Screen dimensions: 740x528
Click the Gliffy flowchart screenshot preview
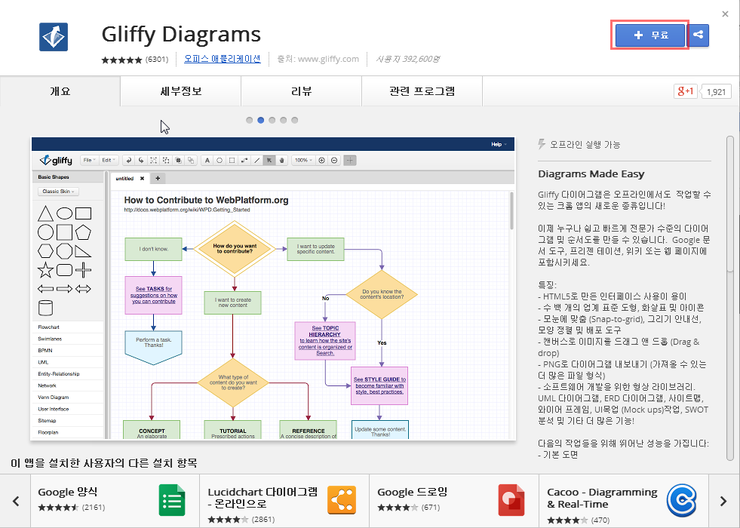pyautogui.click(x=273, y=288)
